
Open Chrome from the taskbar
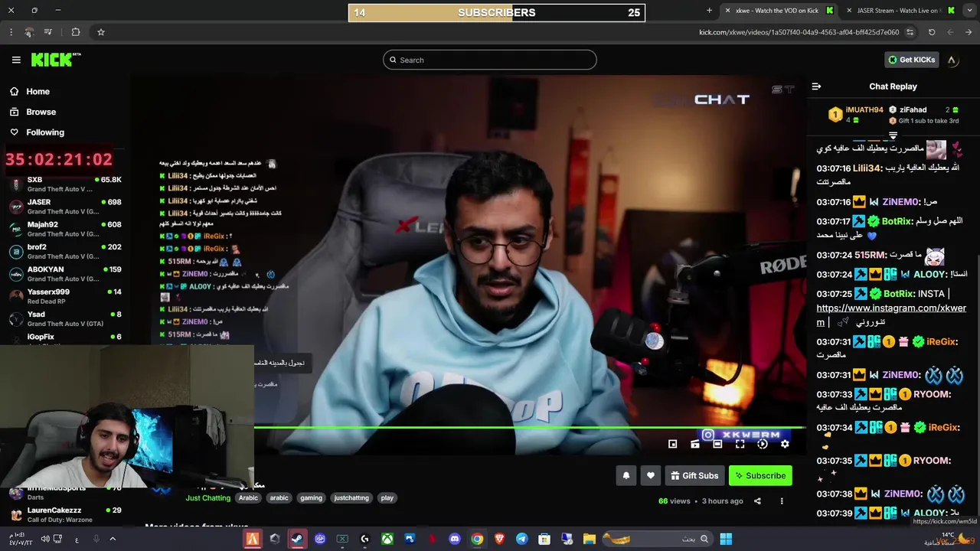[477, 539]
